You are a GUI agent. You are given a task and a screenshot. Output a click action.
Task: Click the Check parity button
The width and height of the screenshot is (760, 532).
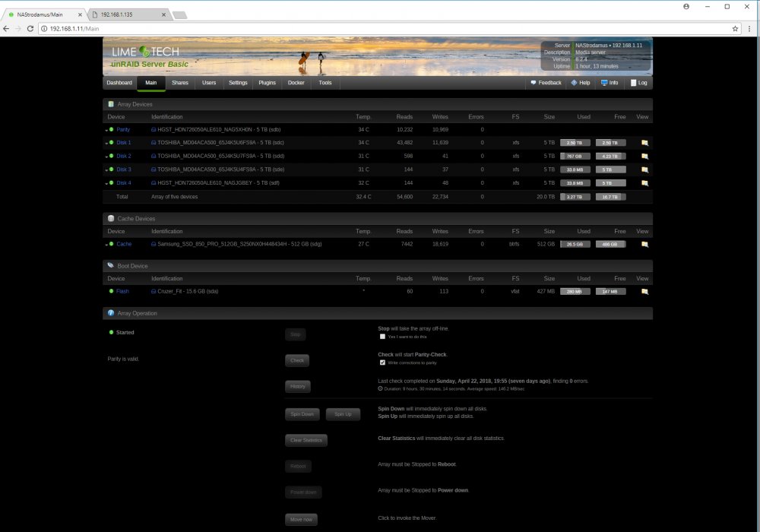[297, 360]
